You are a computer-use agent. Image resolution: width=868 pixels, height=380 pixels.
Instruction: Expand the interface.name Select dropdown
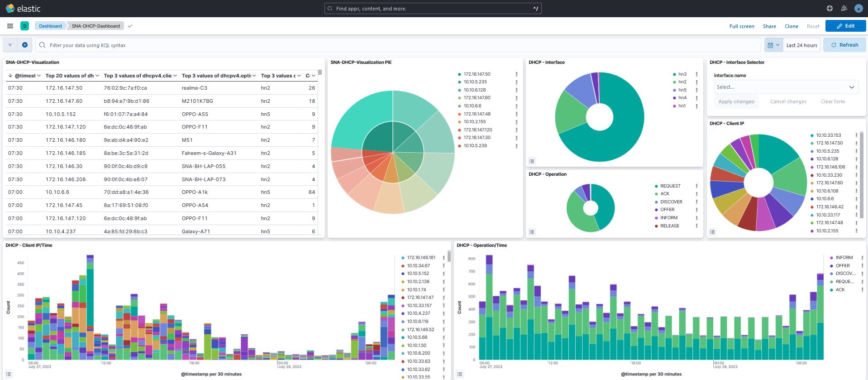[x=786, y=87]
